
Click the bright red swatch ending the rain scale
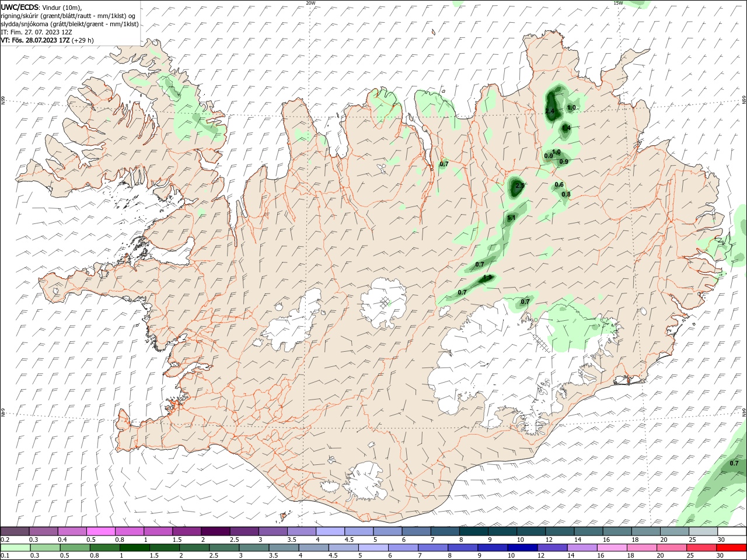731,548
